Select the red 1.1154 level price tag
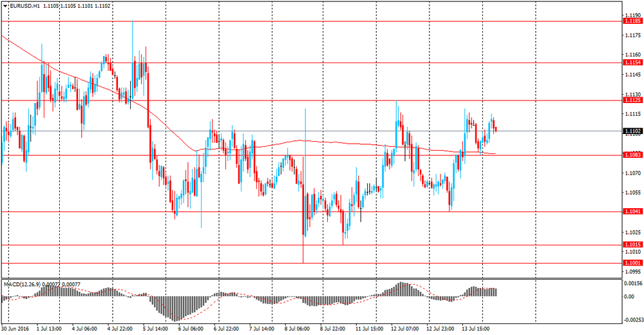The image size is (644, 335). [633, 62]
